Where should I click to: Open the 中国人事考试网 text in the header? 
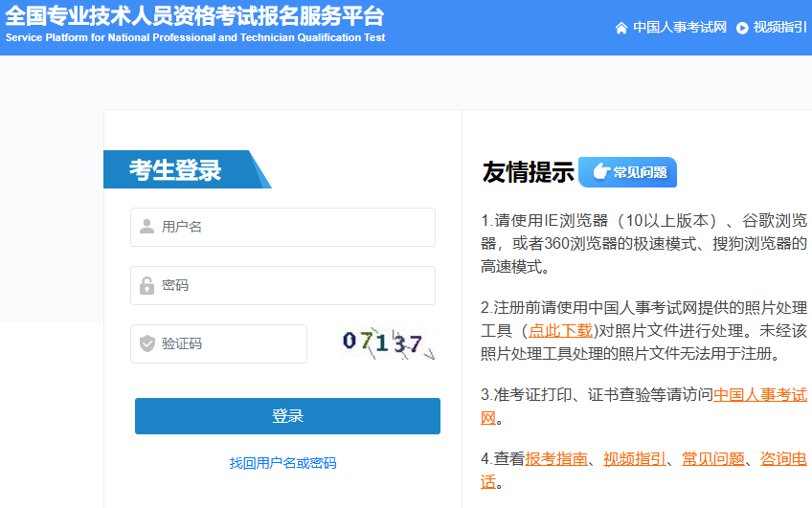[680, 28]
